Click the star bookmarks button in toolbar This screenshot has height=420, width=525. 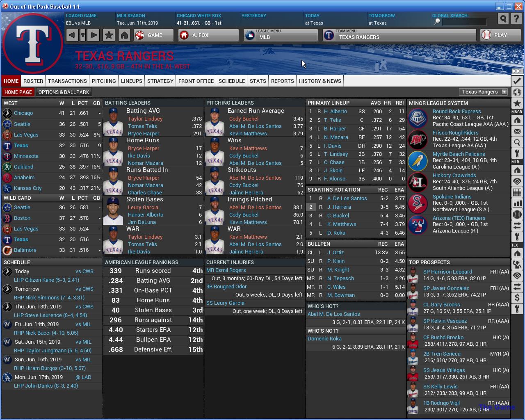(x=109, y=35)
